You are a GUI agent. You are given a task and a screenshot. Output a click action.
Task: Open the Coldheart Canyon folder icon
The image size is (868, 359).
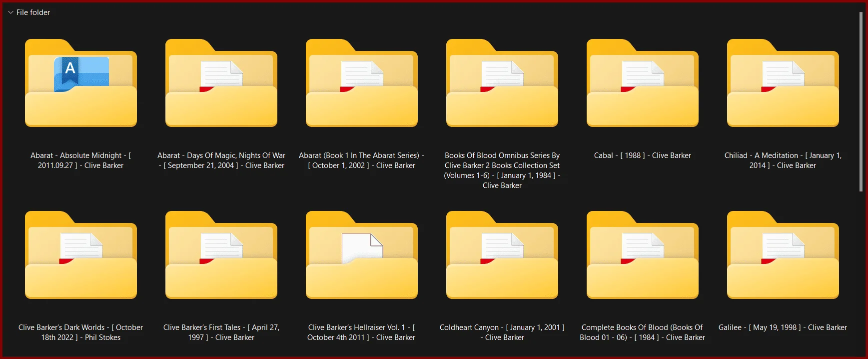[x=502, y=255]
